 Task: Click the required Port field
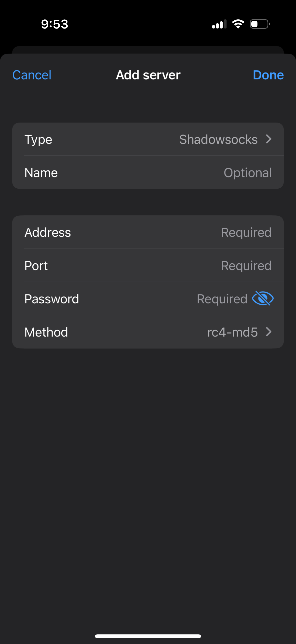coord(148,266)
